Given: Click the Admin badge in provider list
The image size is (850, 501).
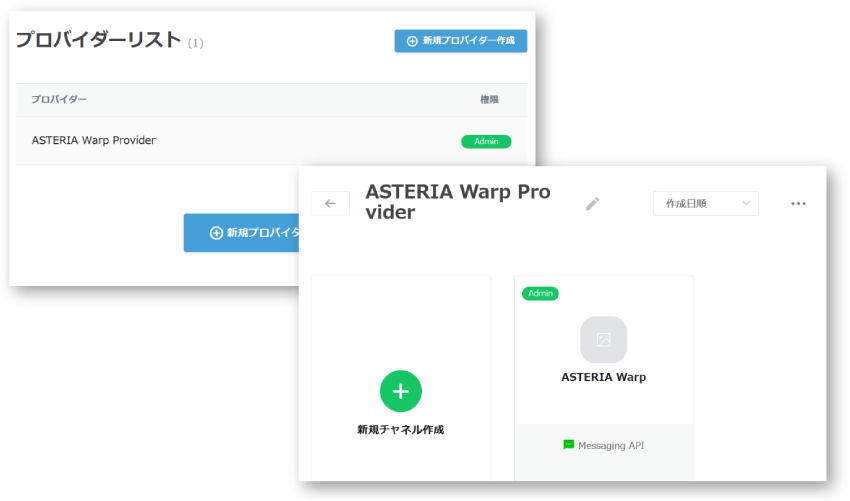Looking at the screenshot, I should 486,142.
